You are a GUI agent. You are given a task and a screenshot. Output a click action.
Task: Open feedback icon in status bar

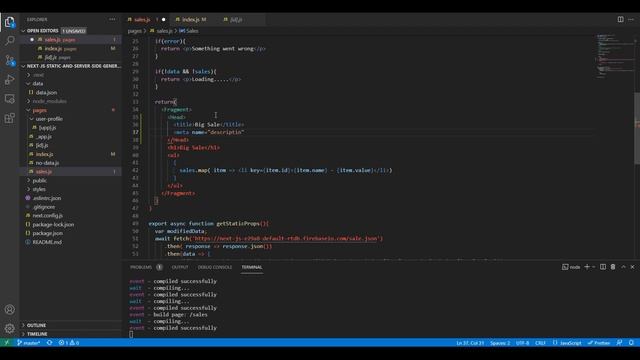pos(620,342)
